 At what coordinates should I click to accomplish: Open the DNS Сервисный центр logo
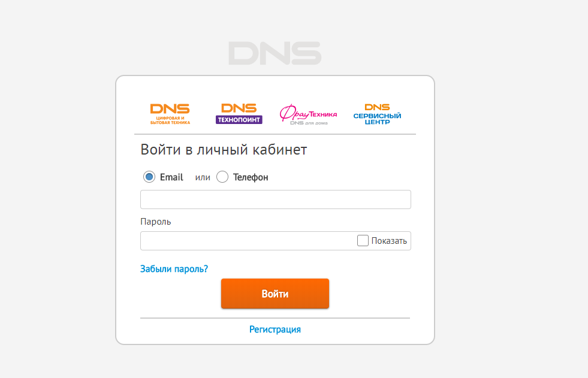tap(377, 114)
